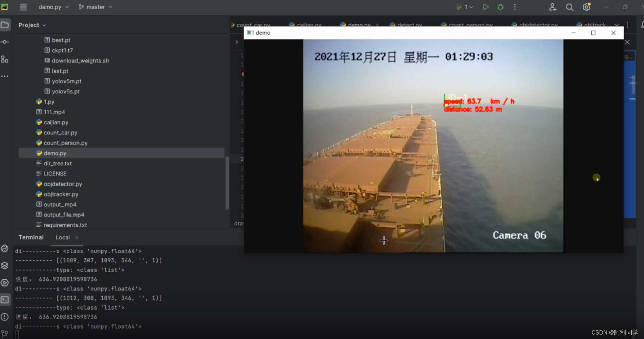Viewport: 644px width, 339px height.
Task: Open Search Everywhere with magnifier icon
Action: tap(569, 7)
